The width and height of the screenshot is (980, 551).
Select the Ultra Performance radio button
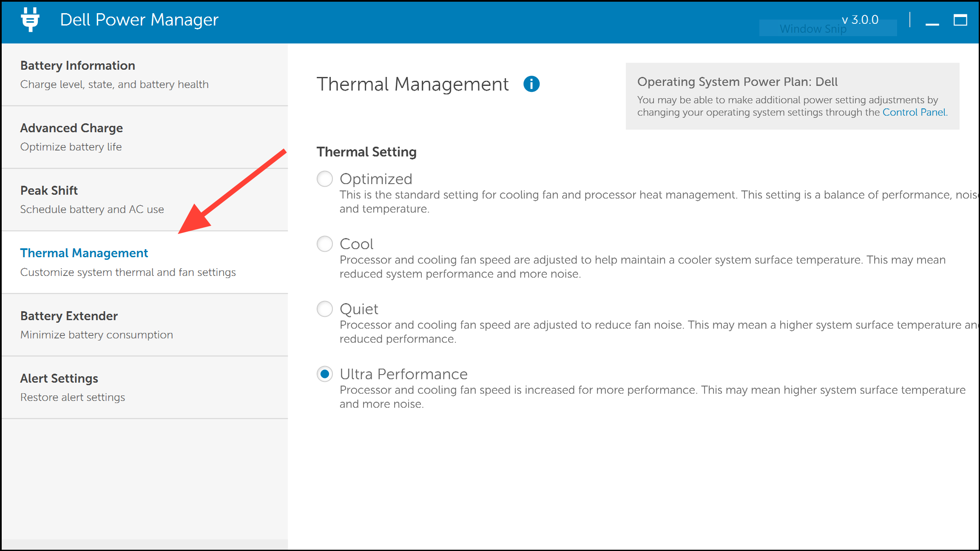click(324, 374)
